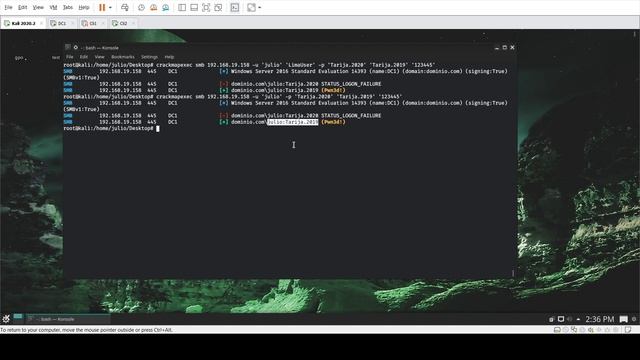This screenshot has height=360, width=640.
Task: Open notifications icon in Kali panel
Action: [x=624, y=319]
